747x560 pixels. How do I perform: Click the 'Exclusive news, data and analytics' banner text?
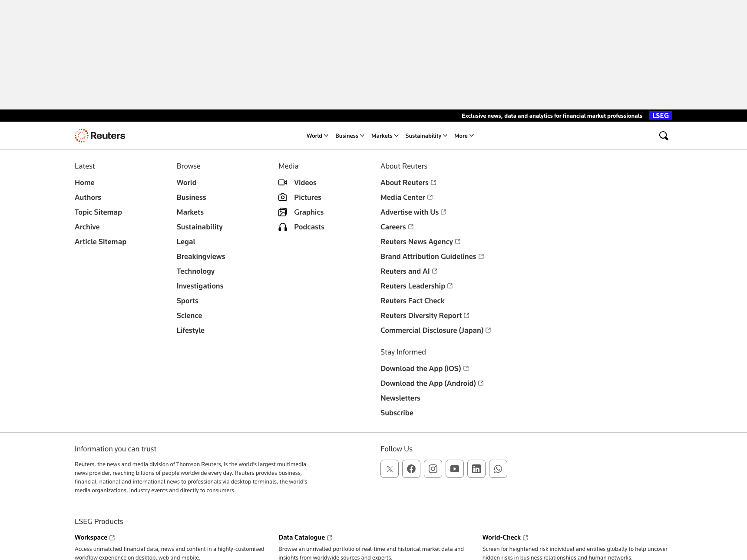(552, 116)
